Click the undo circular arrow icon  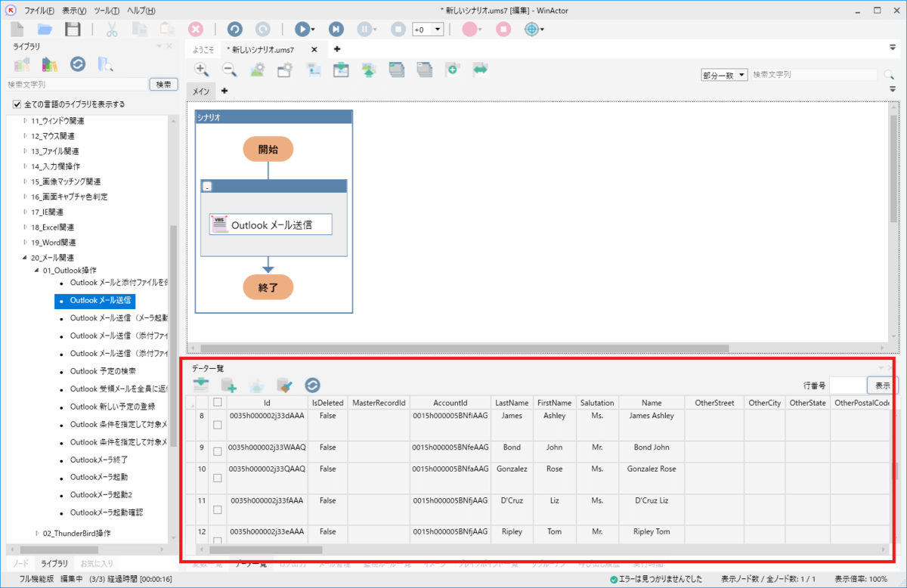pyautogui.click(x=234, y=29)
